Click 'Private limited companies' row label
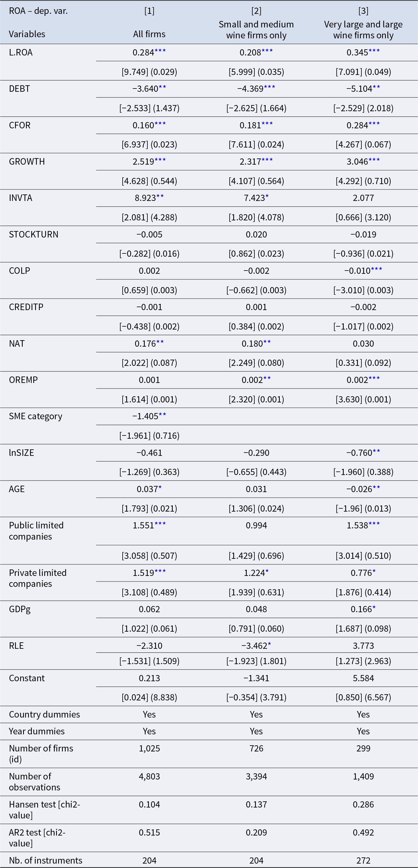This screenshot has width=418, height=868. 37,578
